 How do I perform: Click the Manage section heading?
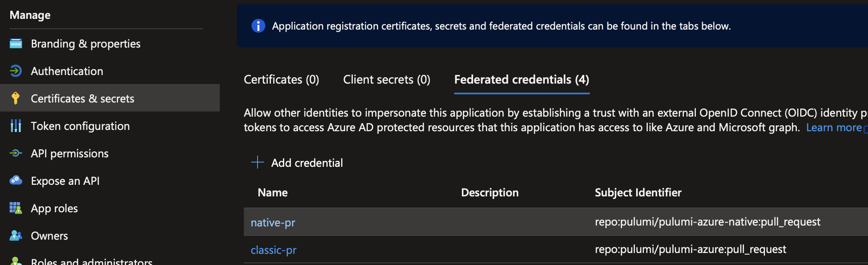pos(30,15)
